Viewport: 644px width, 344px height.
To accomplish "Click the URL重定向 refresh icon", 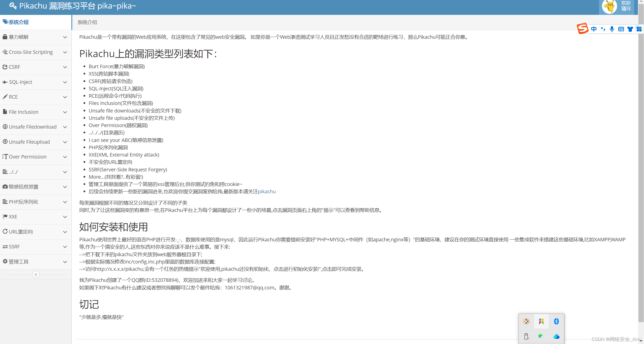I will pos(5,231).
